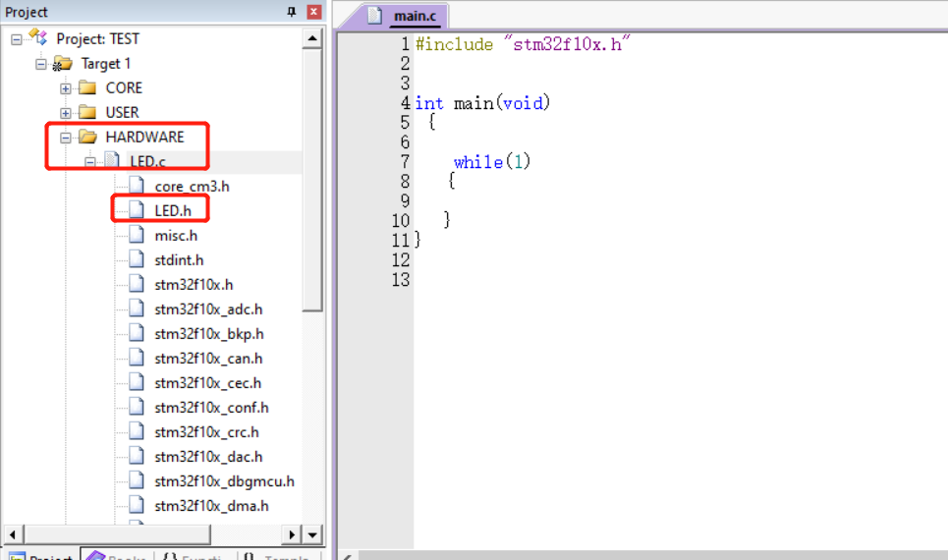Select the Target 1 label
The image size is (948, 560).
click(x=106, y=64)
